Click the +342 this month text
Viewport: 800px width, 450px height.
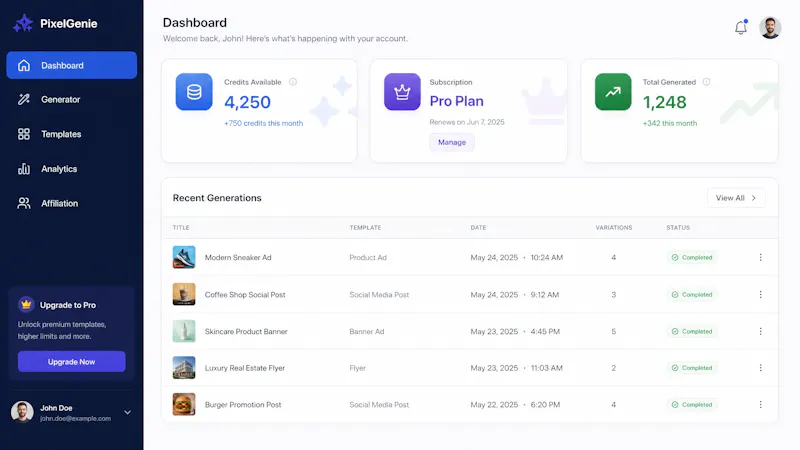pos(670,123)
